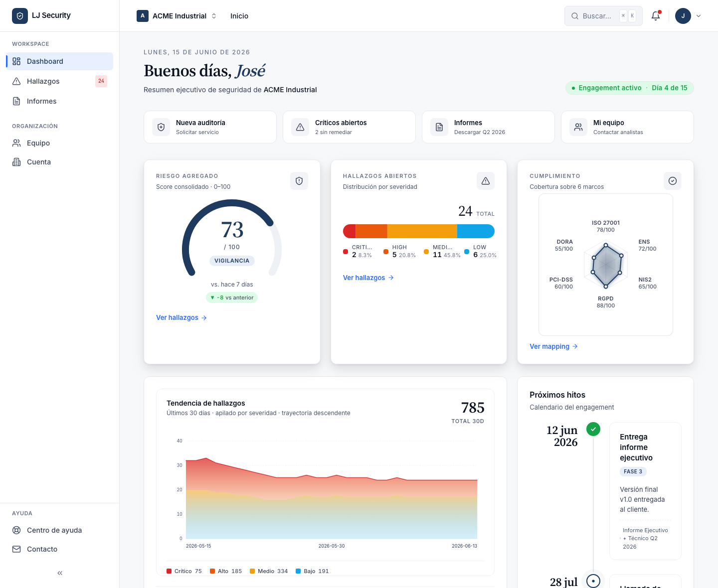The height and width of the screenshot is (588, 718).
Task: Click the red critical segment of severity bar
Action: 350,231
